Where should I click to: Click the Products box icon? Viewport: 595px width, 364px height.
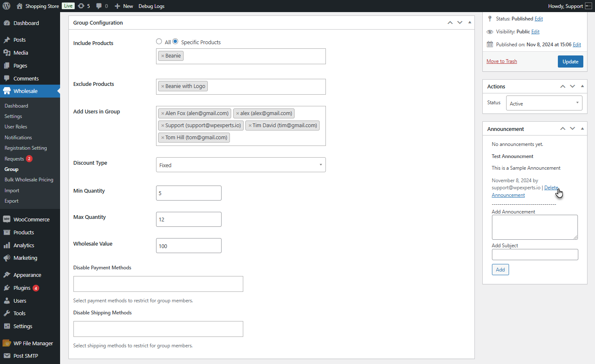tap(7, 233)
